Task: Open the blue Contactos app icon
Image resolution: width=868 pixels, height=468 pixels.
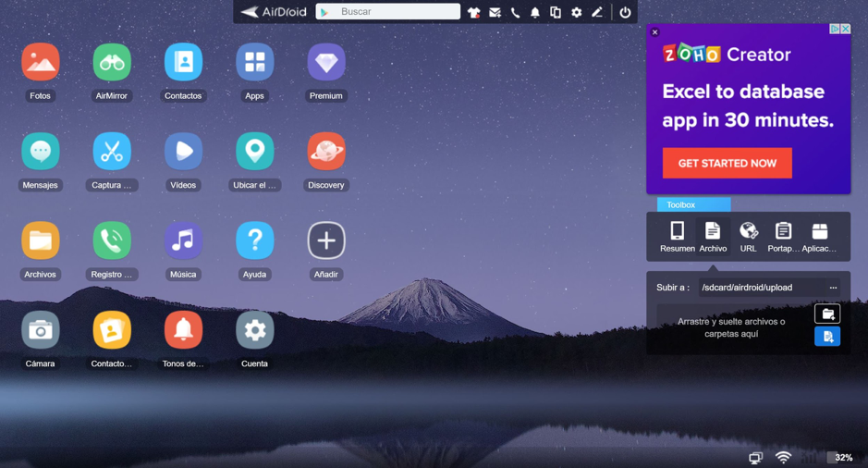Action: 183,62
